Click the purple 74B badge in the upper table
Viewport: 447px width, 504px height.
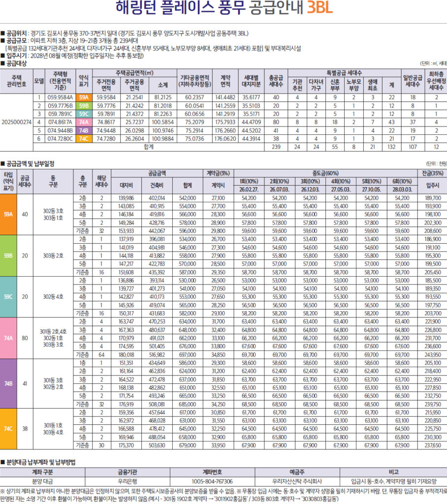click(x=84, y=130)
